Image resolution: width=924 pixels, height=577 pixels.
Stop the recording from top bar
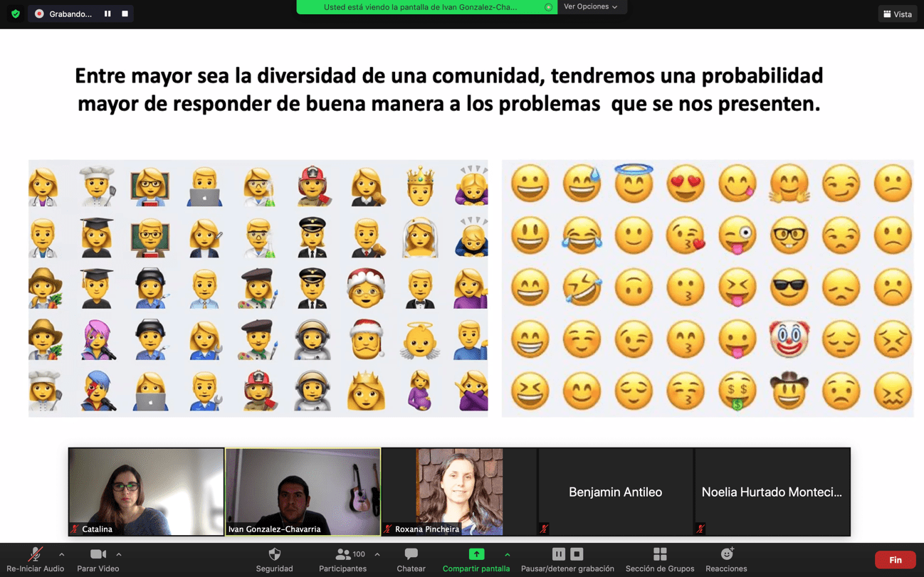(125, 14)
